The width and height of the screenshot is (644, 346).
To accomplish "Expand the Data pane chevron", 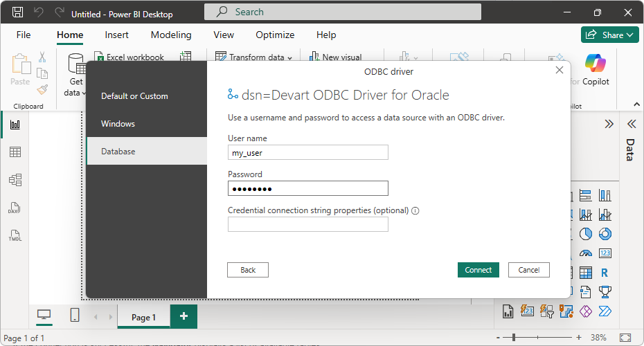I will 631,124.
